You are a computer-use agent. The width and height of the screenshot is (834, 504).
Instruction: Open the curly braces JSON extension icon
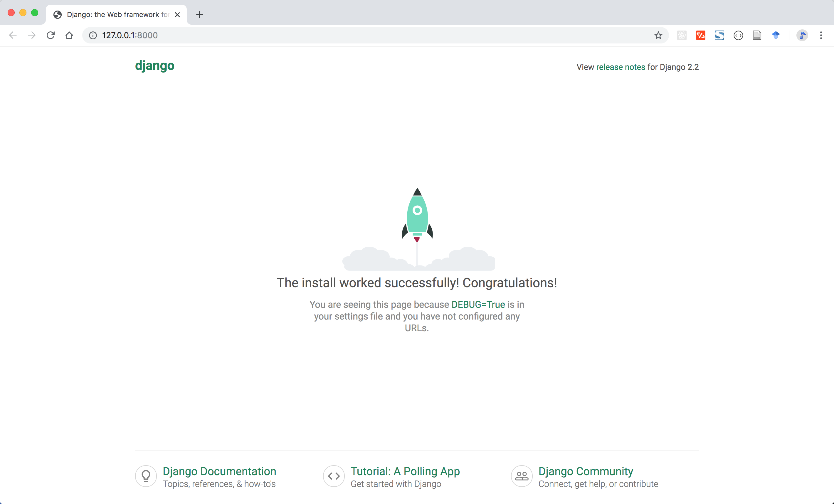[738, 35]
